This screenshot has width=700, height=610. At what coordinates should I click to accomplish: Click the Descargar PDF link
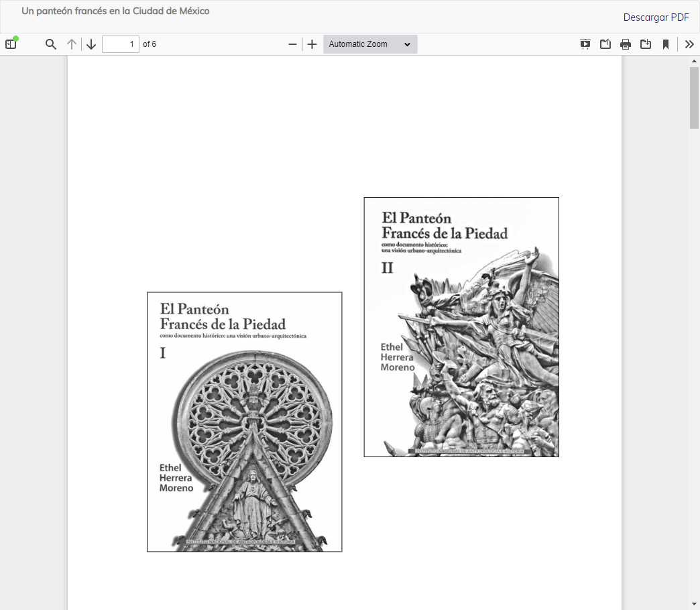[x=656, y=17]
